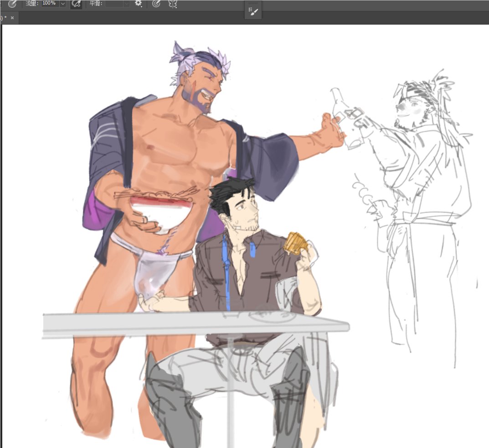Open the collapsed Brush Settings panel icon
The height and width of the screenshot is (448, 489).
pyautogui.click(x=253, y=12)
